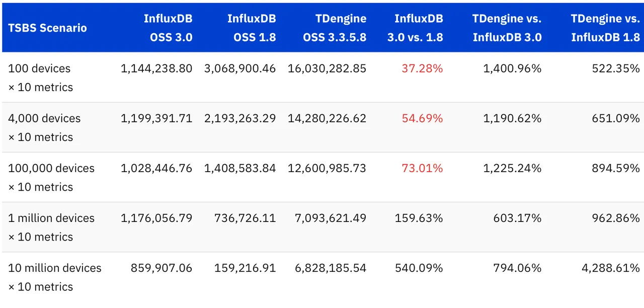Image resolution: width=644 pixels, height=308 pixels.
Task: Select the 4,288.61% cell
Action: click(611, 268)
